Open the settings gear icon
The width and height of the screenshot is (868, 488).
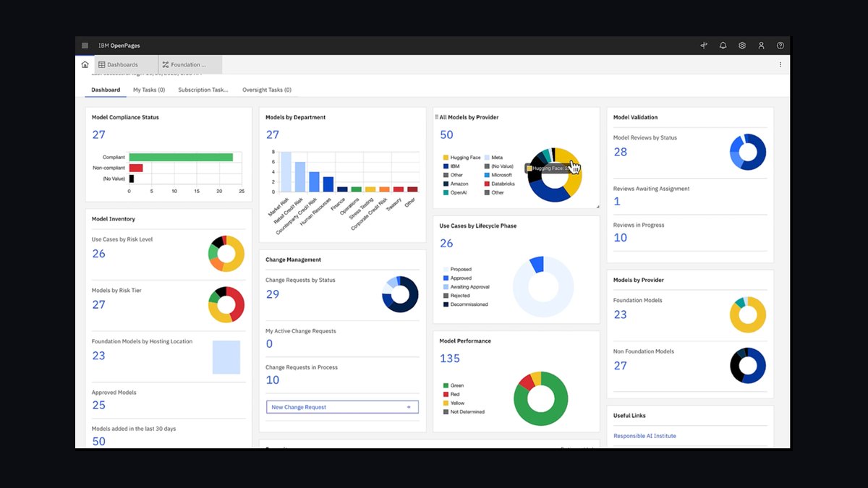pyautogui.click(x=742, y=46)
